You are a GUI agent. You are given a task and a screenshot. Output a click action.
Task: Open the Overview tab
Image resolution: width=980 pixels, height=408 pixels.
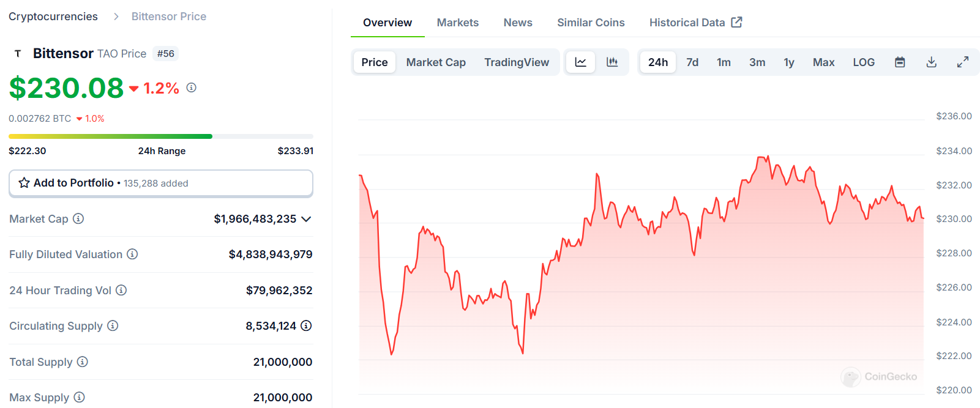(x=387, y=23)
